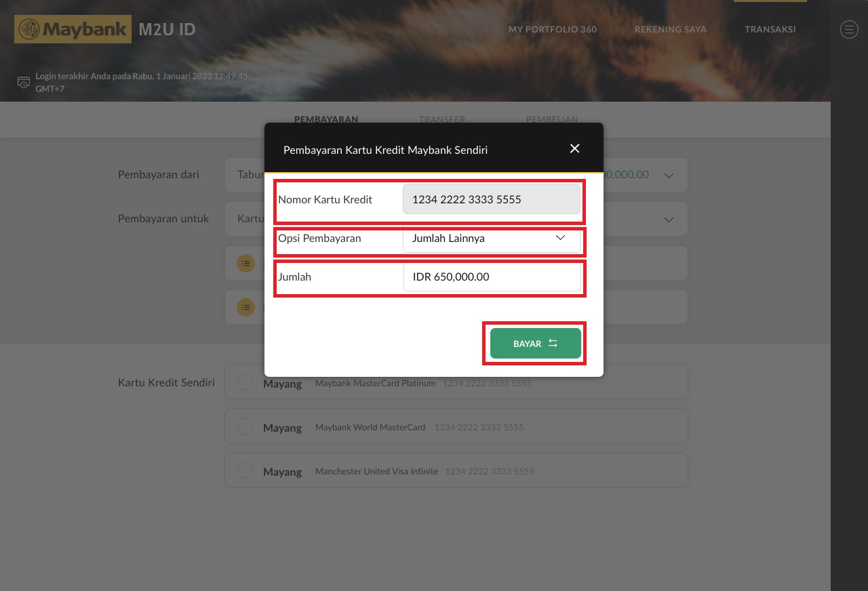Click the Maybank logo
This screenshot has width=868, height=591.
coord(73,30)
